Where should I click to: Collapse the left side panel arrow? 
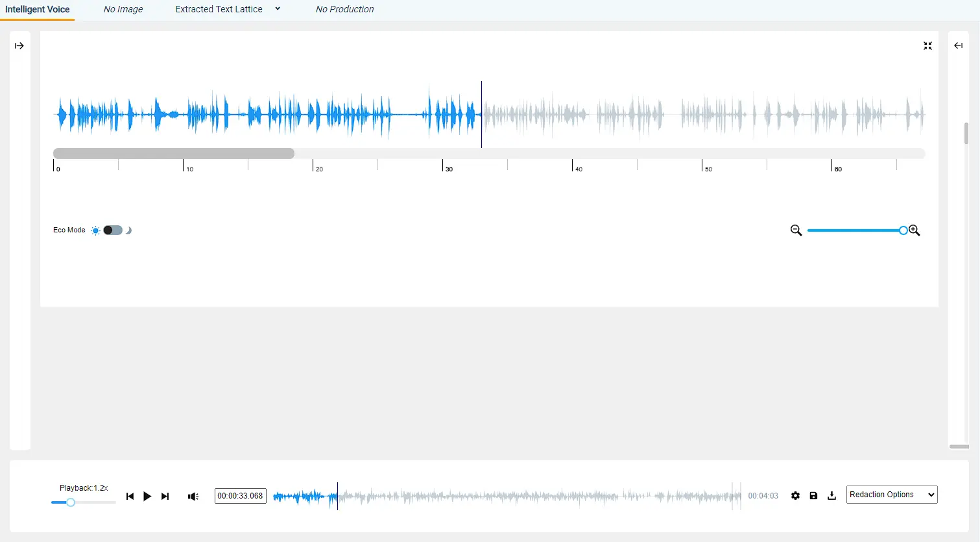point(19,46)
